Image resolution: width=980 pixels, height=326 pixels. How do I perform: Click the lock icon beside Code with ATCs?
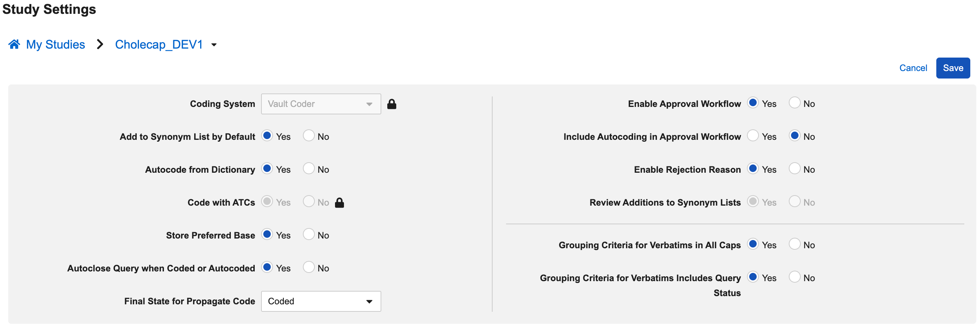coord(339,203)
